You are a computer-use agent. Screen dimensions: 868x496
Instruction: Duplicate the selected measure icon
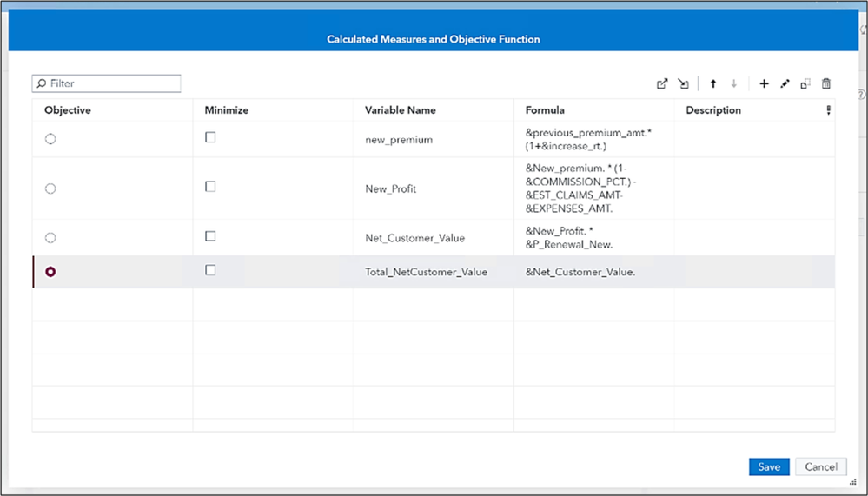[805, 84]
